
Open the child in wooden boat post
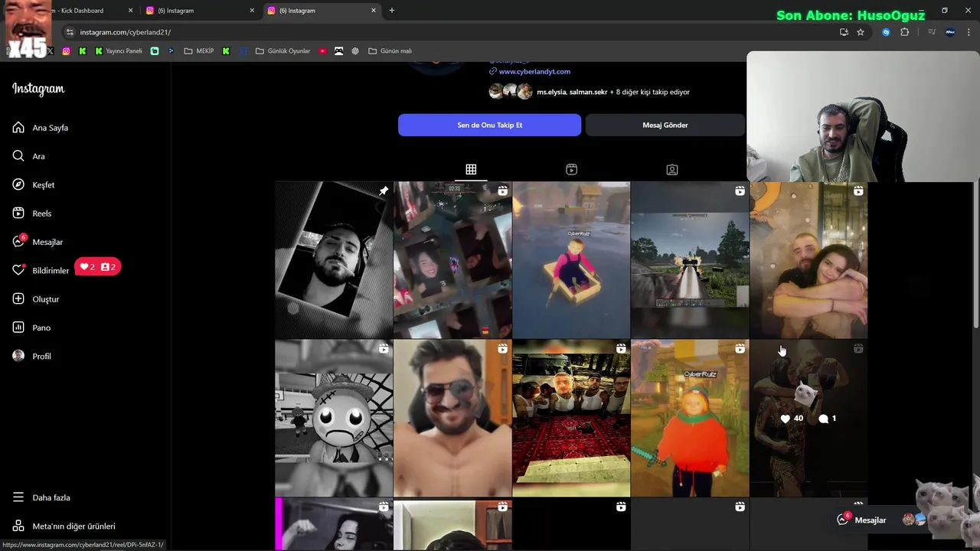click(x=571, y=260)
